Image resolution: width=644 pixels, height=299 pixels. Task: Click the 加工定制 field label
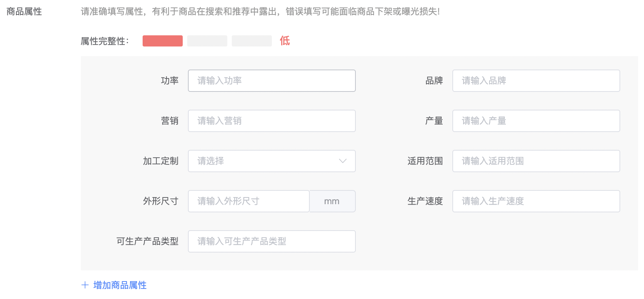point(160,161)
